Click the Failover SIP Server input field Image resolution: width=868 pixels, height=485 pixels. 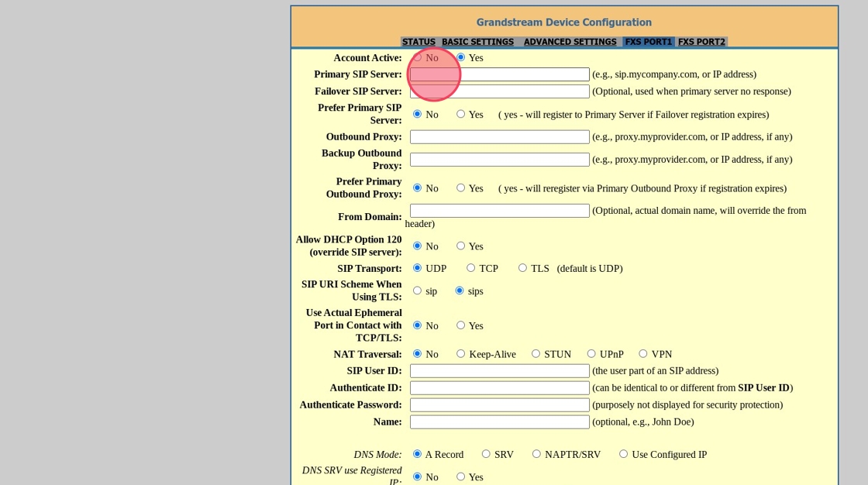coord(499,91)
